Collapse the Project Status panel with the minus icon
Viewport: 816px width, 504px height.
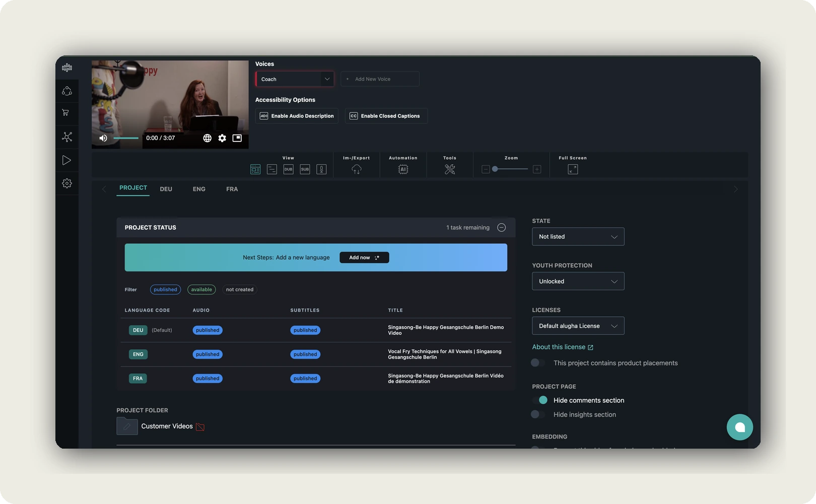pyautogui.click(x=502, y=228)
